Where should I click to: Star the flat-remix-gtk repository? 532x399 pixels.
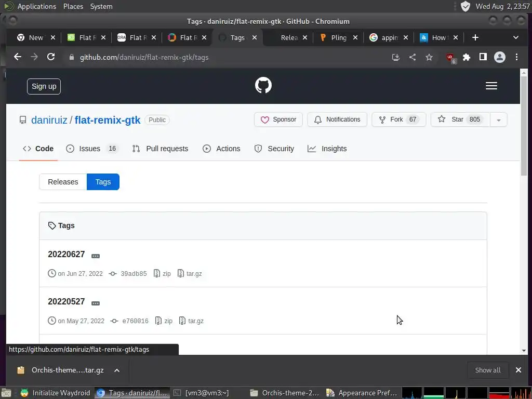coord(460,120)
